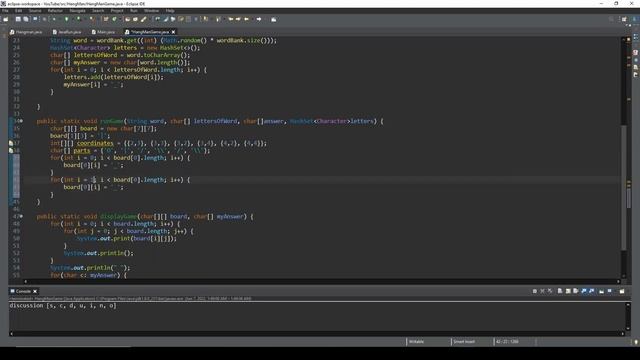Click the Display Selected Console icon
This screenshot has width=640, height=360.
tap(610, 291)
